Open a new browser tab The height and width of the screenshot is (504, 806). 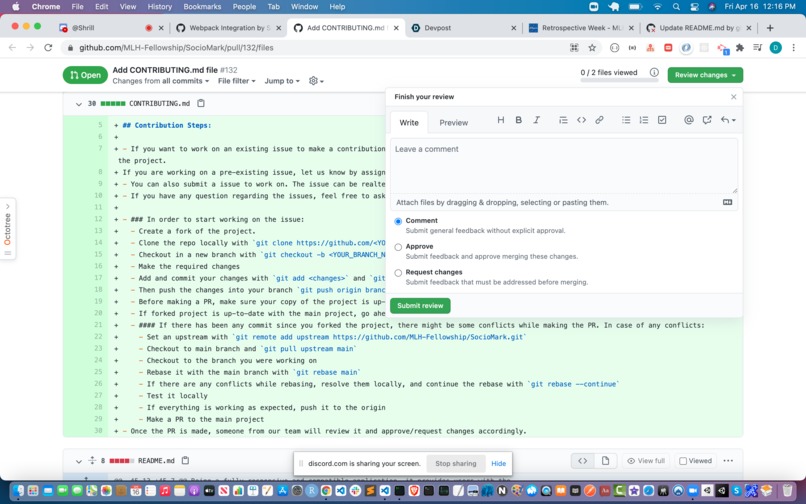tap(770, 28)
